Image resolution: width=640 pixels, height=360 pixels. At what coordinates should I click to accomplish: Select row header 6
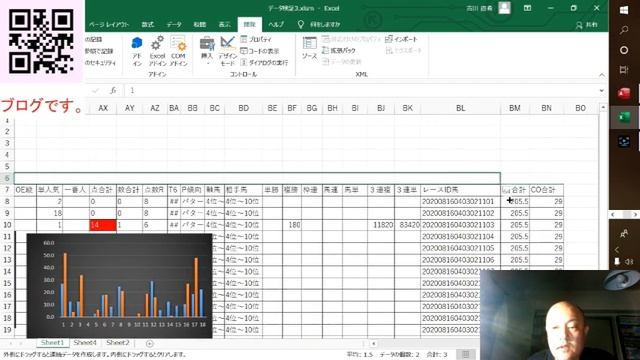7,178
